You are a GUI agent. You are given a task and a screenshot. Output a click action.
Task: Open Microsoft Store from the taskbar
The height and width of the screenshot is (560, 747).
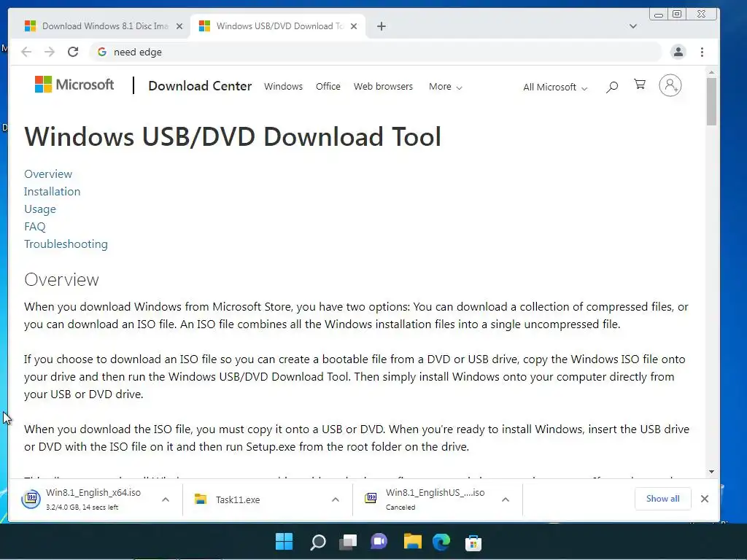tap(473, 542)
